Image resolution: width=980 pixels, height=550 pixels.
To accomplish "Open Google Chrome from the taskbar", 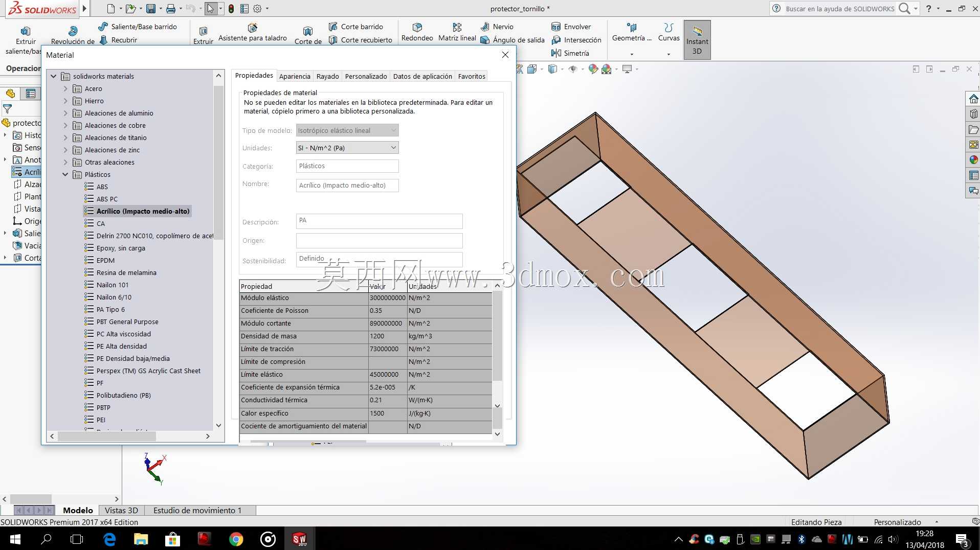I will 236,539.
